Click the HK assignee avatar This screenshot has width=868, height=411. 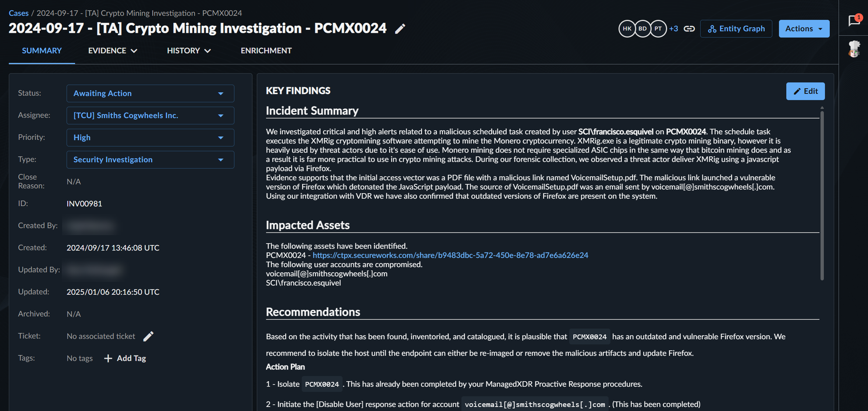(627, 29)
